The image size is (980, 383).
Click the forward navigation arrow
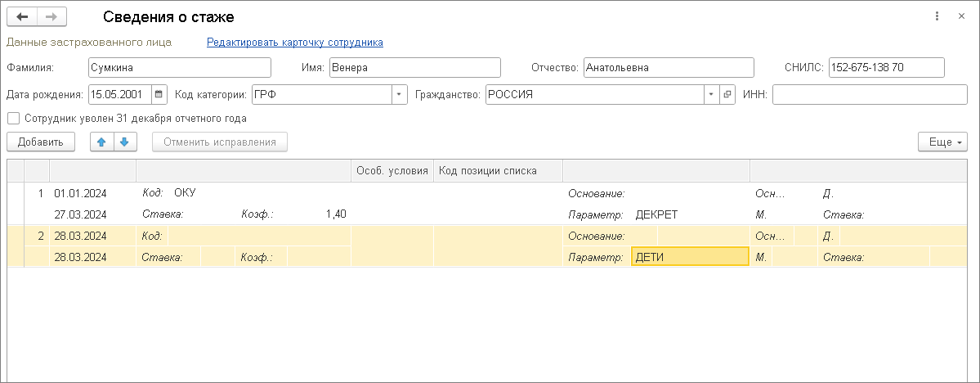click(51, 16)
